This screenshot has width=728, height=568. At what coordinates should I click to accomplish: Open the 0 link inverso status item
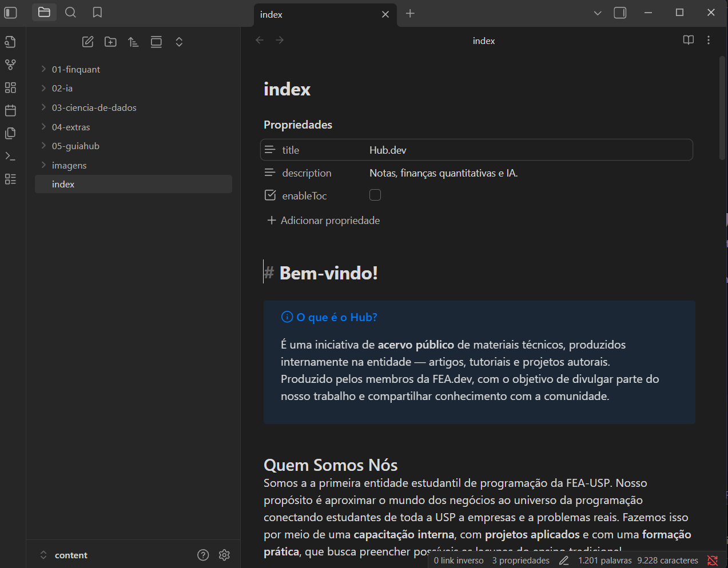pos(458,561)
